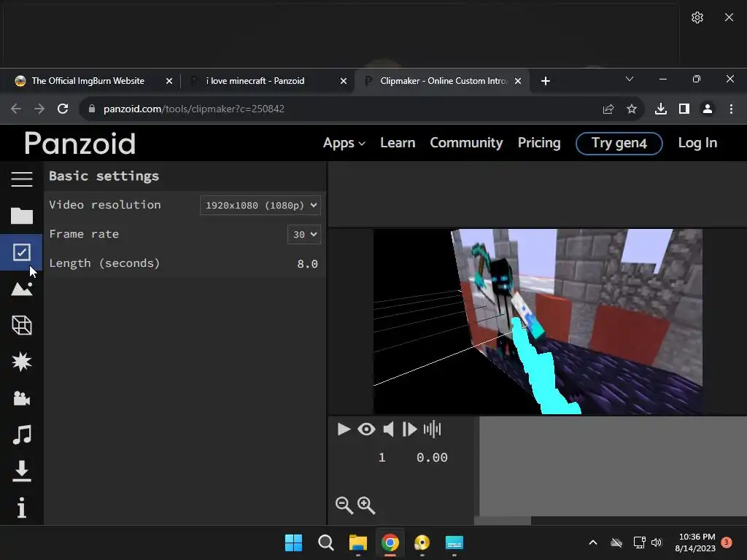This screenshot has width=747, height=560.
Task: Open the hamburger menu in Panzoid sidebar
Action: tap(21, 179)
